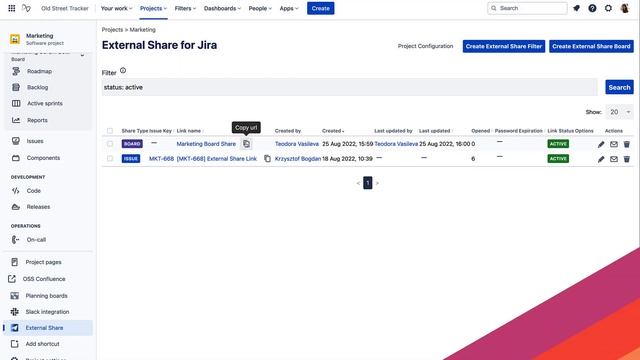Screen dimensions: 640x360
Task: Sort by Link name column header
Action: pos(190,131)
